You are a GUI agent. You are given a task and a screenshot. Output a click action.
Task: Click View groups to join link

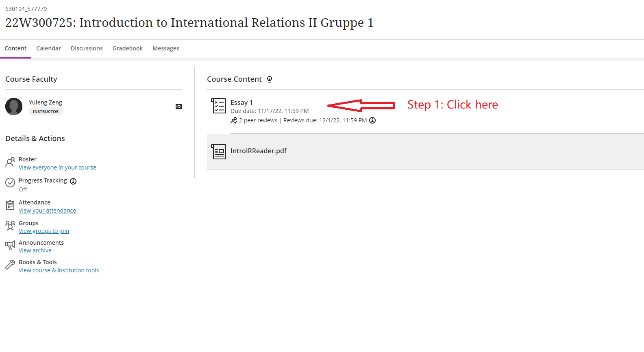click(x=44, y=231)
